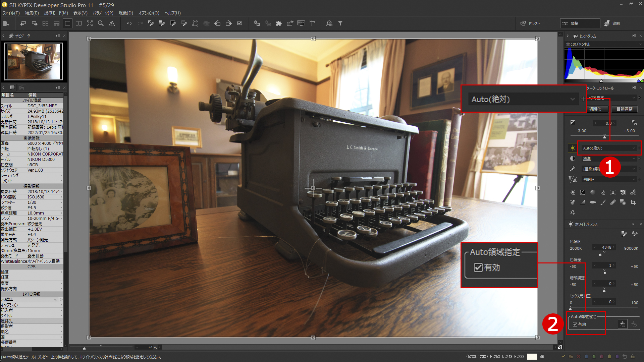Click the navigator typewriter thumbnail

[34, 61]
